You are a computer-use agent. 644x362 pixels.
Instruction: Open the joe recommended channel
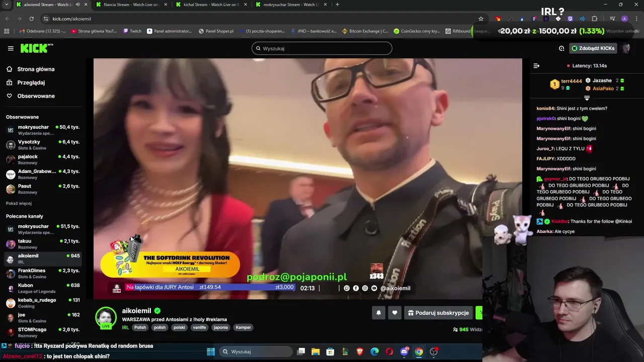pos(42,317)
